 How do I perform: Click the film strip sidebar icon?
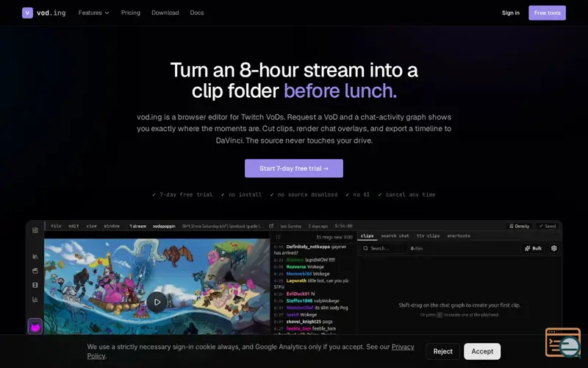point(35,285)
